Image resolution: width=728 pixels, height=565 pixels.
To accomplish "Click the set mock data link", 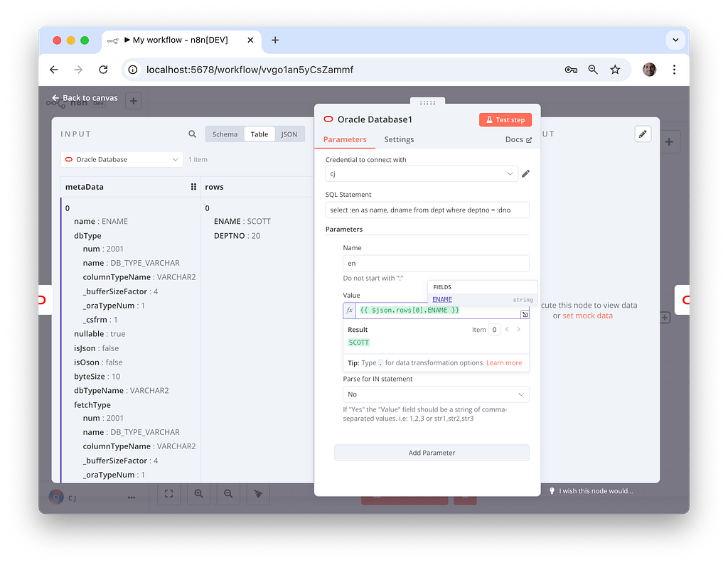I will 587,316.
